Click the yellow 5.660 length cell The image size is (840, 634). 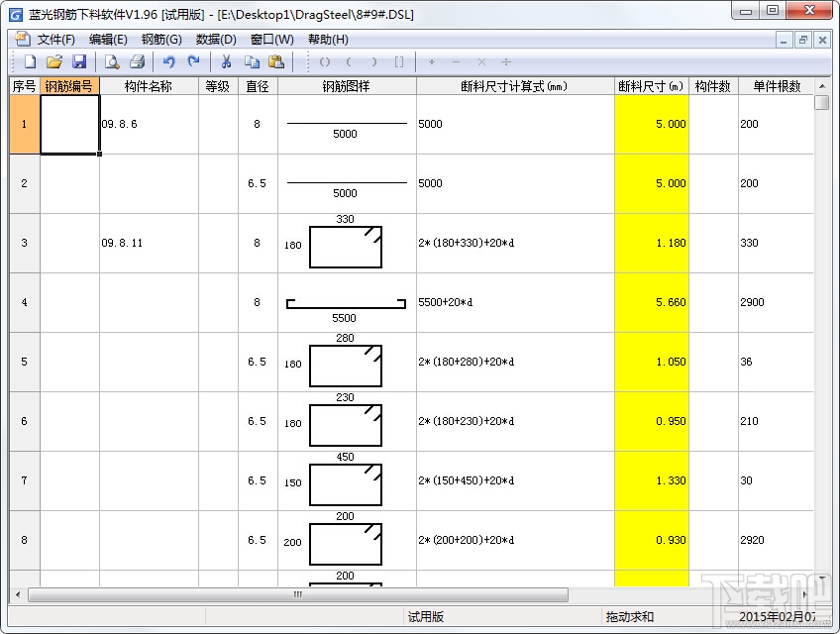(x=652, y=302)
